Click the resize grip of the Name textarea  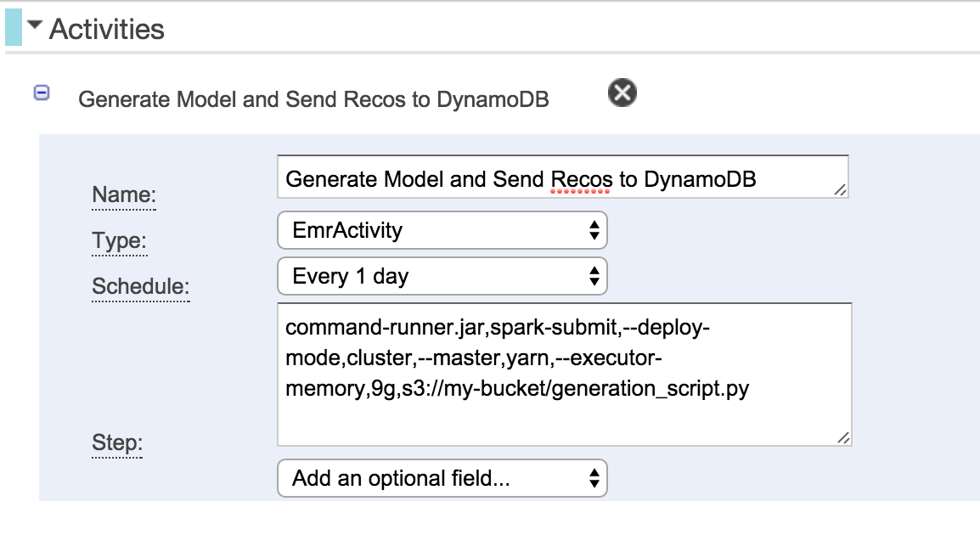[842, 192]
